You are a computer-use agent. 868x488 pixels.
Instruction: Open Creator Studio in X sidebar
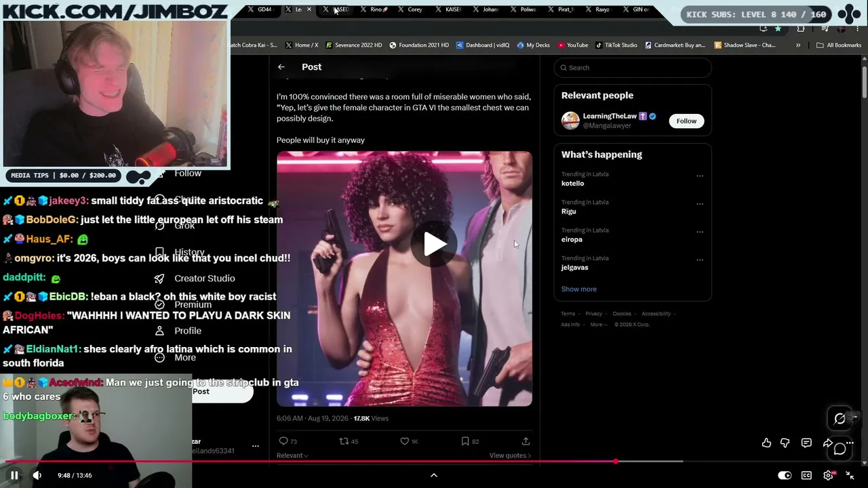(x=195, y=279)
